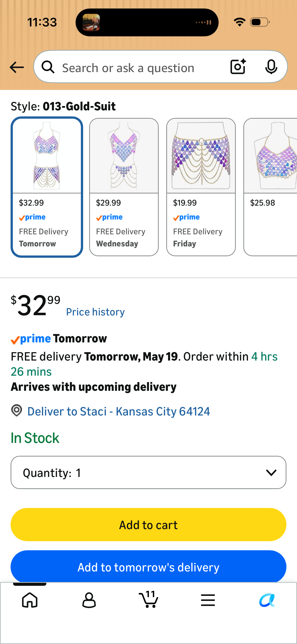Tap the microphone voice search icon
The height and width of the screenshot is (644, 297).
tap(271, 67)
